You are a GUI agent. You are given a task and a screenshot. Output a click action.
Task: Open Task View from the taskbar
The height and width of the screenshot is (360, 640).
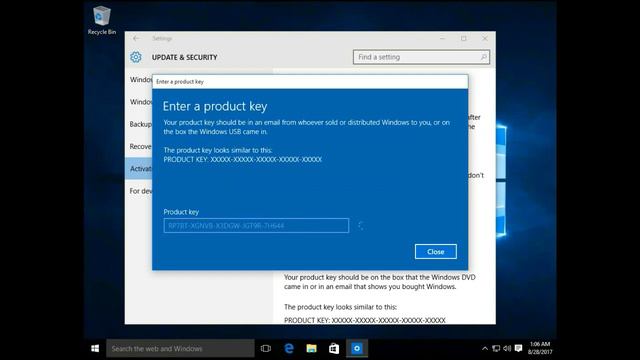pyautogui.click(x=266, y=349)
